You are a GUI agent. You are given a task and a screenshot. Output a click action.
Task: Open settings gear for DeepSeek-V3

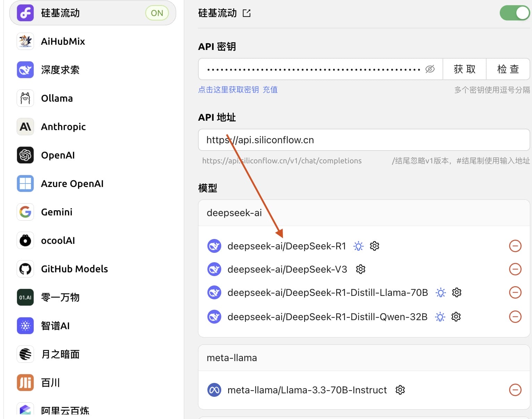[361, 269]
